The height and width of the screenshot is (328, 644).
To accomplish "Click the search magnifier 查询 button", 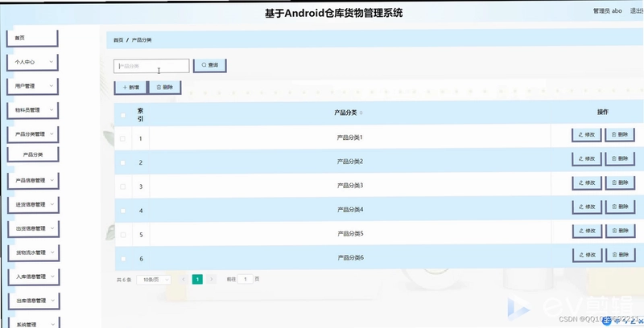I will 210,66.
